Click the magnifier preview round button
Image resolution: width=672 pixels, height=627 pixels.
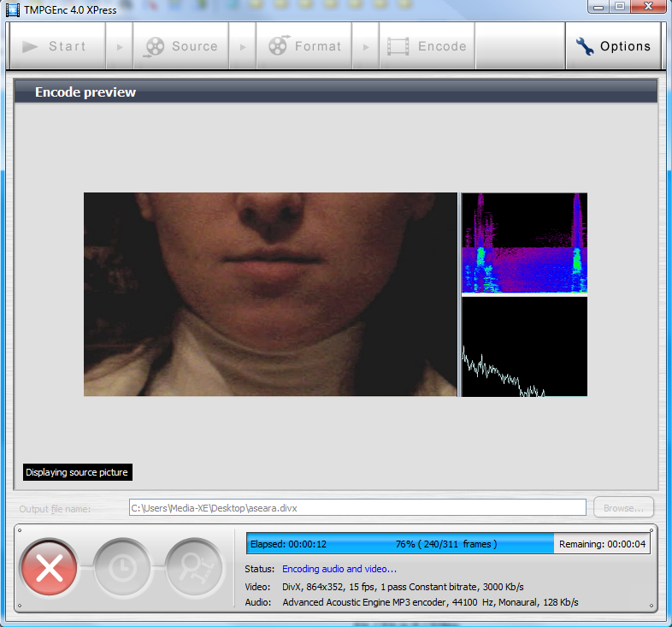pos(195,567)
